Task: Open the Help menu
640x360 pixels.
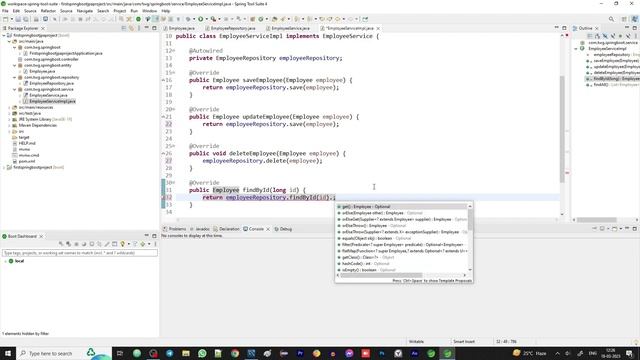Action: [x=165, y=11]
